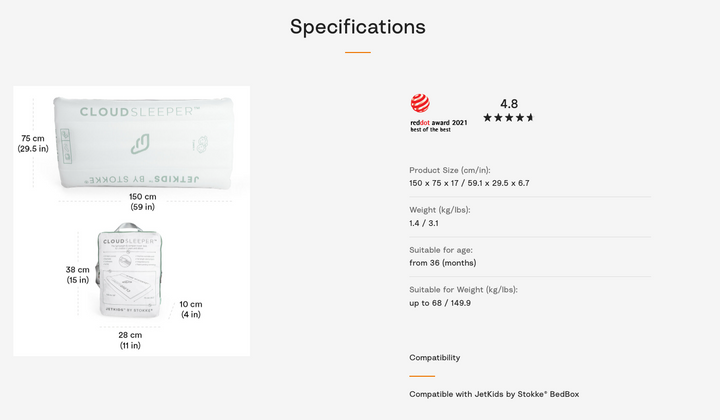Click the 38 cm bag height label

(78, 275)
